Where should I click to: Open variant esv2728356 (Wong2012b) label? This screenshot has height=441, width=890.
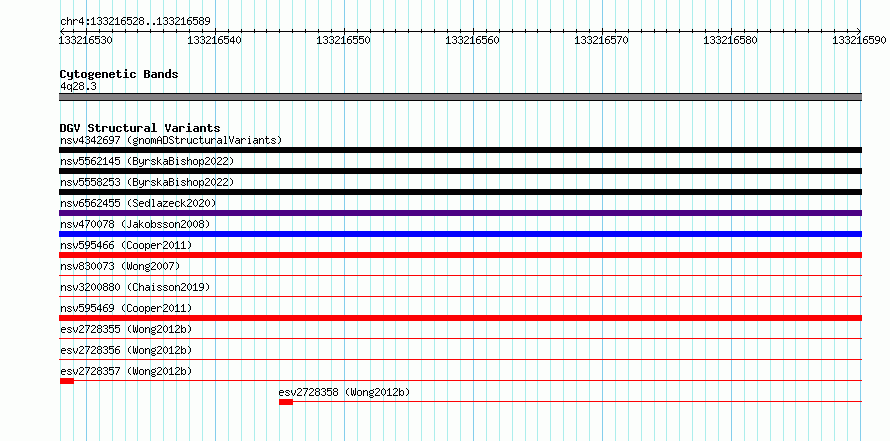pos(126,350)
